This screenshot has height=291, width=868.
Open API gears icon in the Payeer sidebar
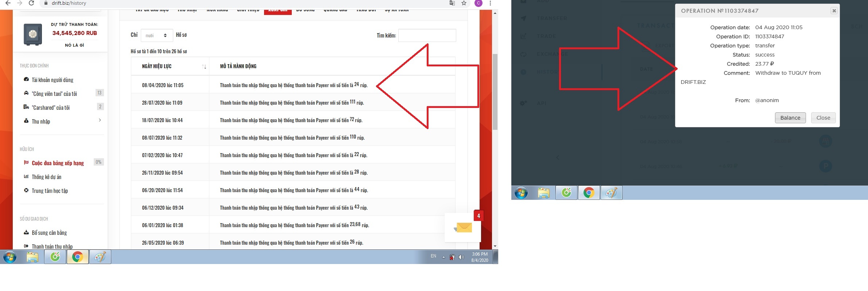click(x=523, y=103)
